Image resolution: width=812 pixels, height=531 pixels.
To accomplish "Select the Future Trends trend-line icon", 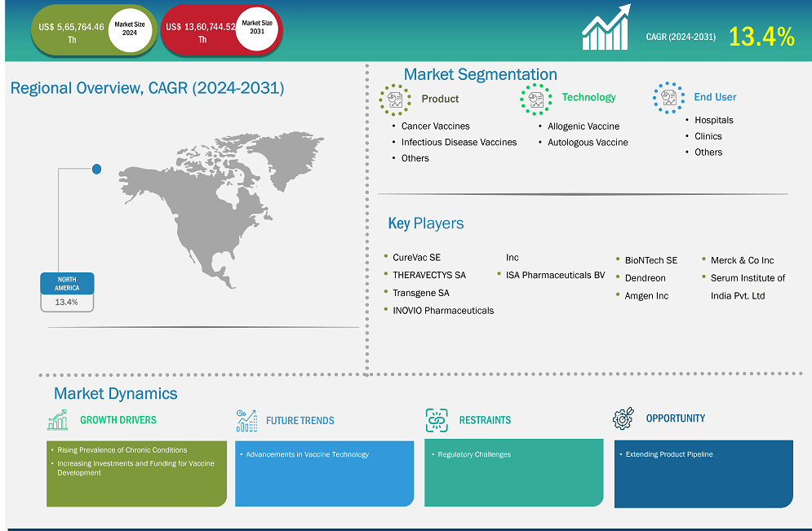I will pos(246,420).
